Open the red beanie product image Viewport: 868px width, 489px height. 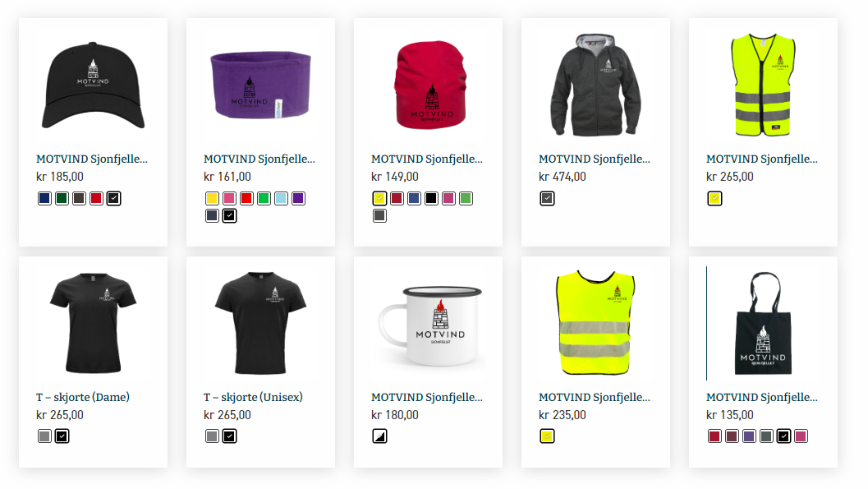click(430, 85)
